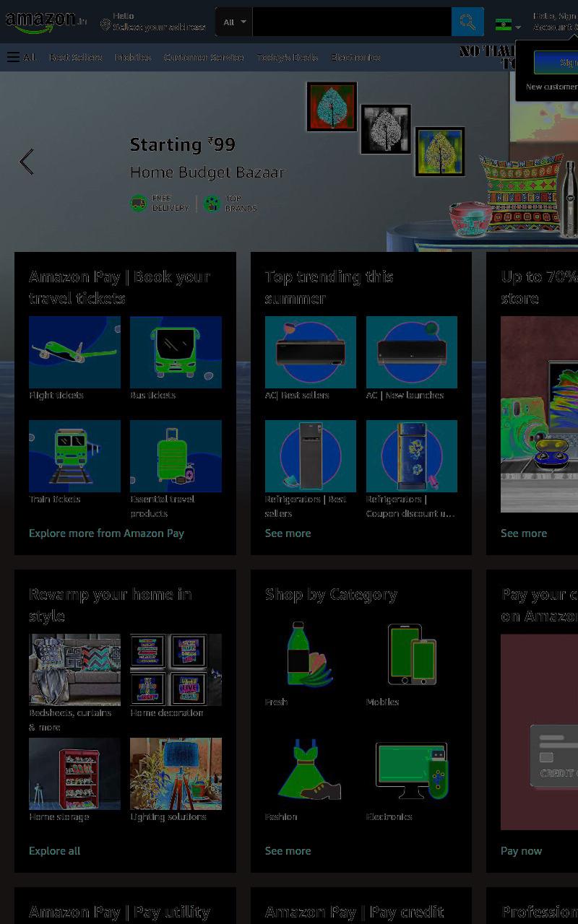
Task: Click the Bus tickets image
Action: (x=176, y=352)
